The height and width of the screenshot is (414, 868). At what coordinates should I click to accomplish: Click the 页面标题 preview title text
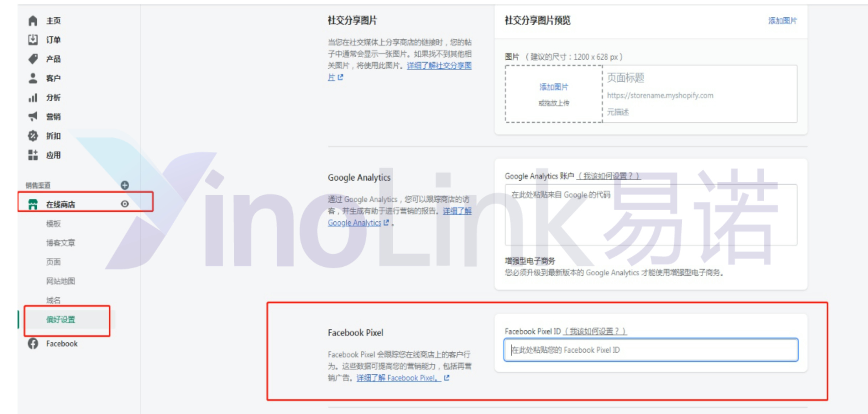626,78
